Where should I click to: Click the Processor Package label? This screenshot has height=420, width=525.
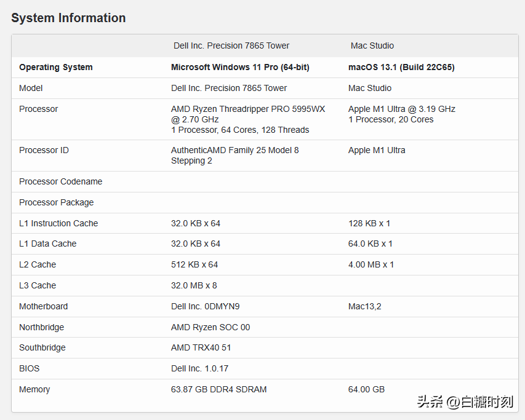56,203
